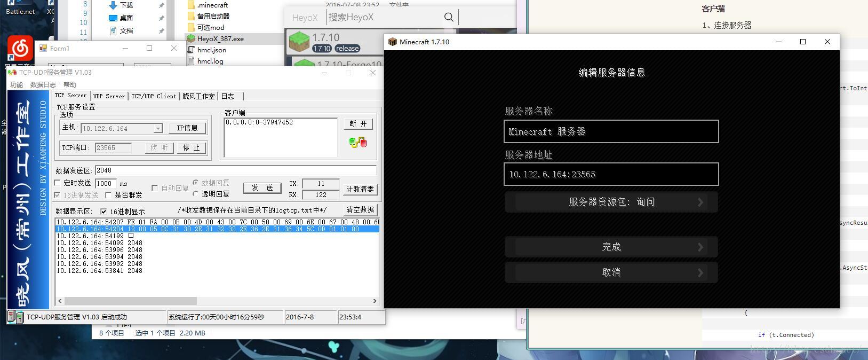Image resolution: width=868 pixels, height=360 pixels.
Task: Click the 侦听 listen button
Action: 159,147
